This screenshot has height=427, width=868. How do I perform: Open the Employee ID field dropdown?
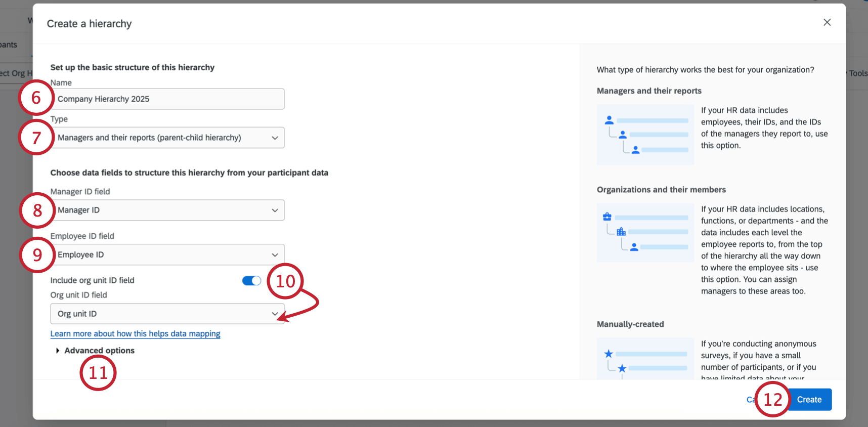167,254
